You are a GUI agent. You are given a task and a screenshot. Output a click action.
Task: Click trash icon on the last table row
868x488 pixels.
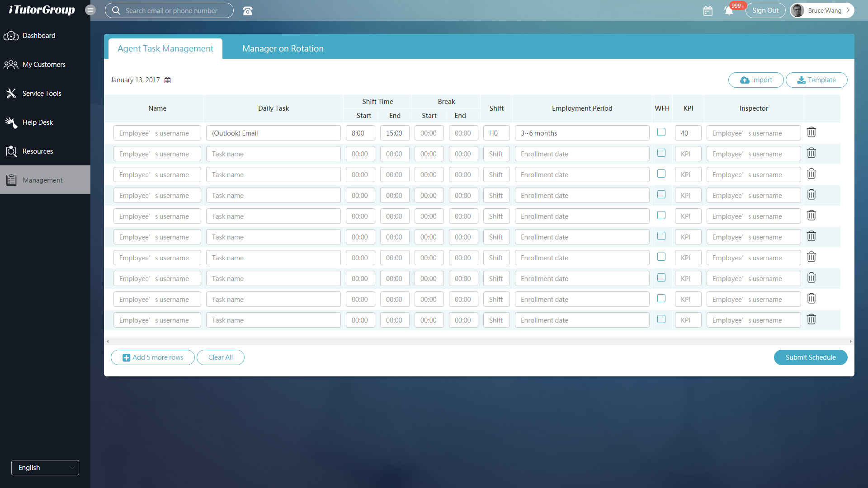click(x=811, y=319)
